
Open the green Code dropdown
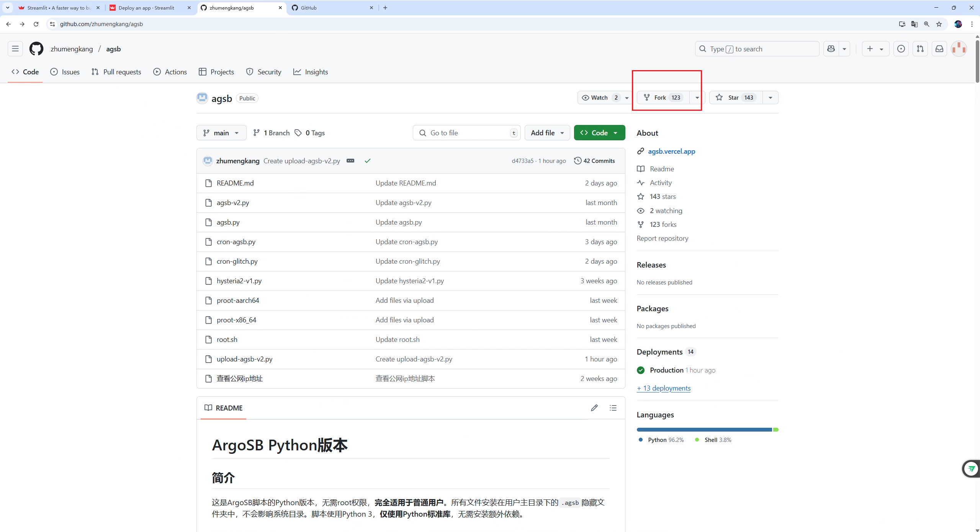click(599, 133)
